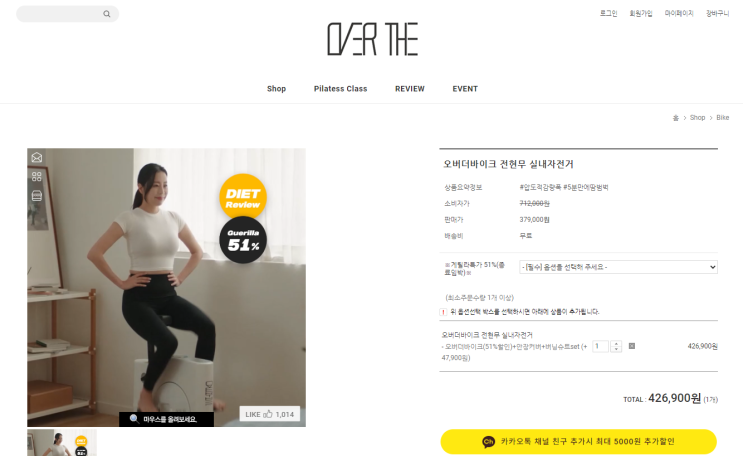Click the quantity input field
Viewport: 743px width, 456px height.
pyautogui.click(x=600, y=346)
